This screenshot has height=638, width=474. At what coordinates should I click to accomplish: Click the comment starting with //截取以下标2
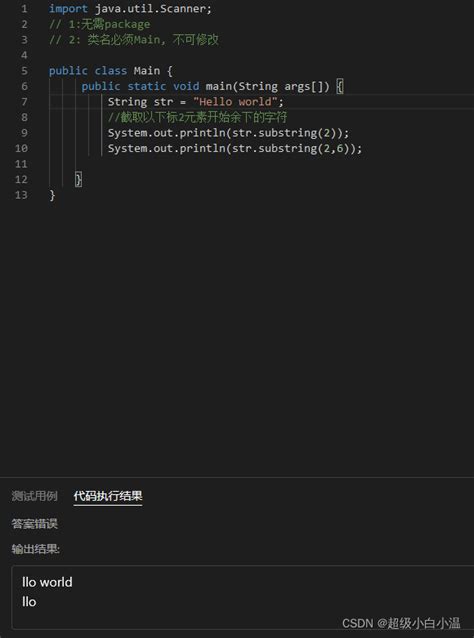tap(198, 118)
